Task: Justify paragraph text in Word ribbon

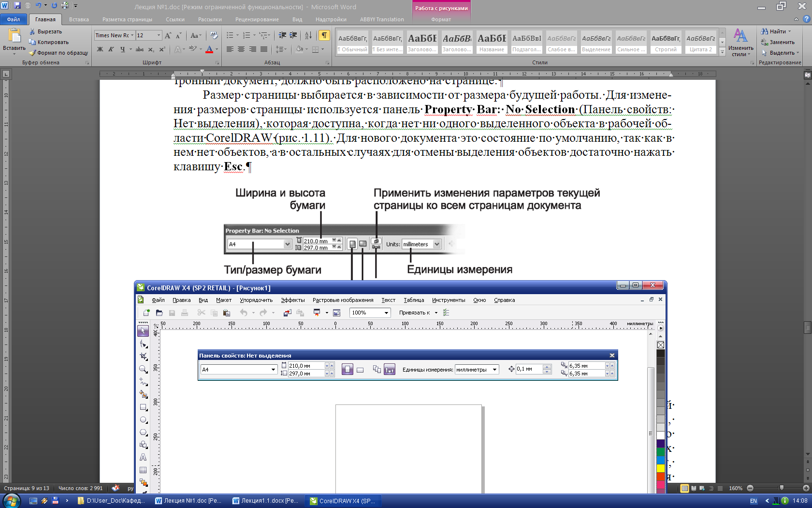Action: [x=264, y=49]
